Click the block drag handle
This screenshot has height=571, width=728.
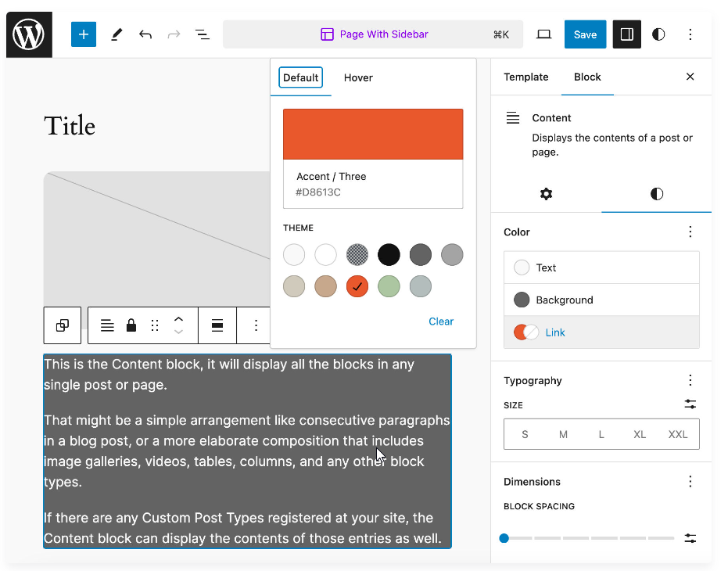pos(155,325)
